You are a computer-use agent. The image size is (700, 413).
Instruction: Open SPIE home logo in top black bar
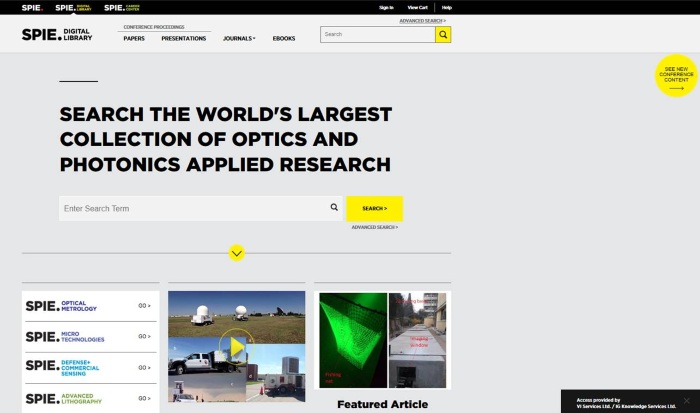coord(32,8)
